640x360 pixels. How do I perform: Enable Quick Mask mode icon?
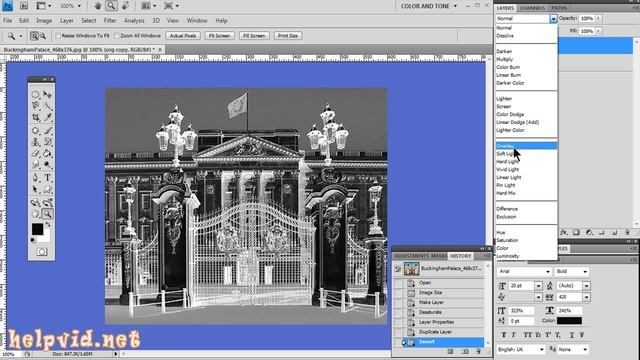(x=42, y=252)
